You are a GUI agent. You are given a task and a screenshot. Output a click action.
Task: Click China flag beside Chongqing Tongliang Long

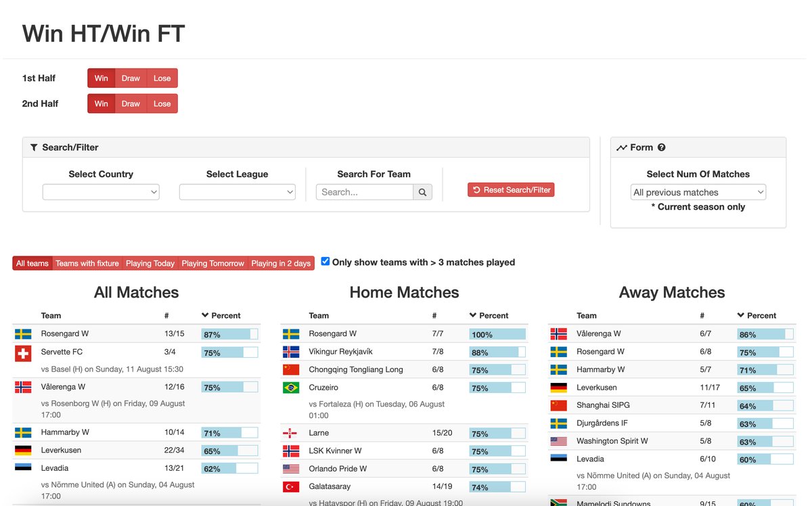tap(291, 370)
